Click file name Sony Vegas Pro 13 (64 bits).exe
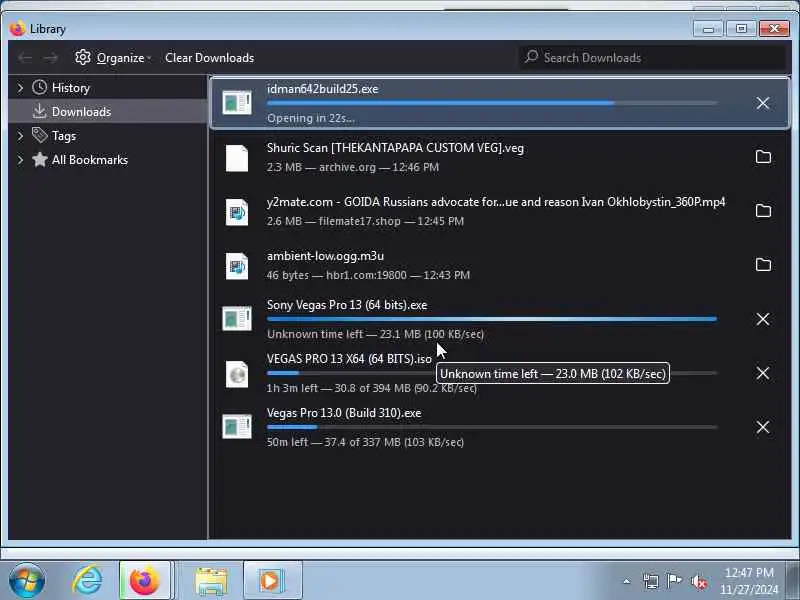 click(x=347, y=305)
